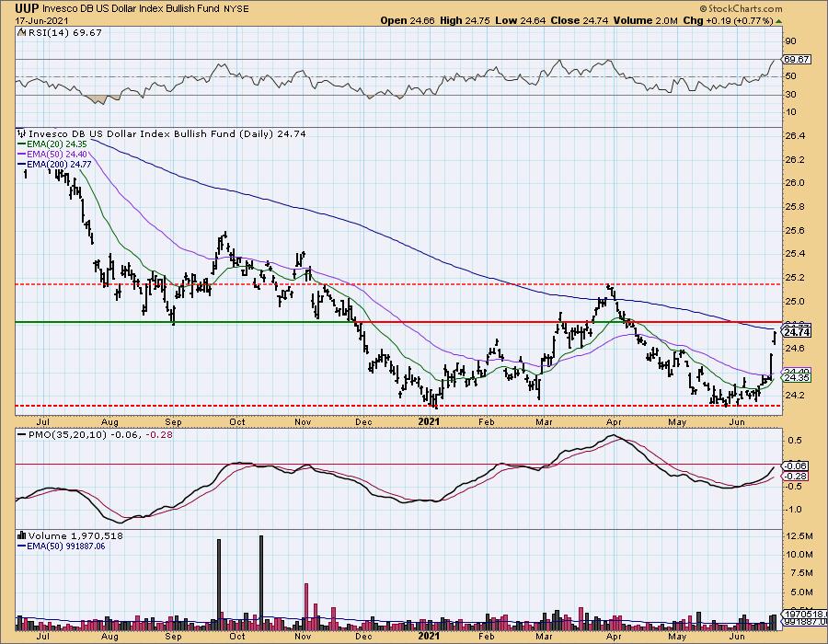Viewport: 828px width, 644px height.
Task: Click the 24.74 last price tag on the right axis
Action: [797, 332]
